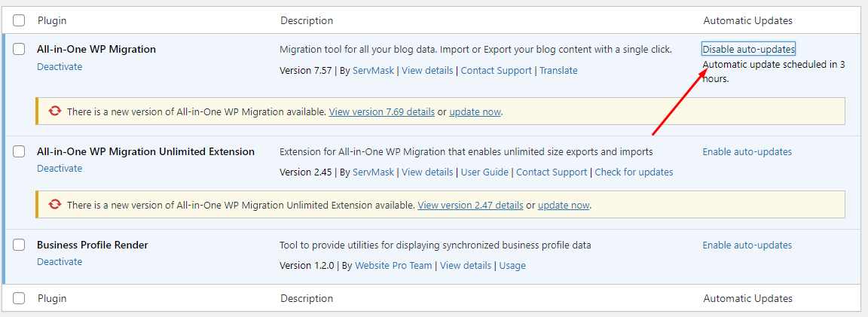The height and width of the screenshot is (317, 868).
Task: Open View version 7.69 details link
Action: click(x=381, y=112)
